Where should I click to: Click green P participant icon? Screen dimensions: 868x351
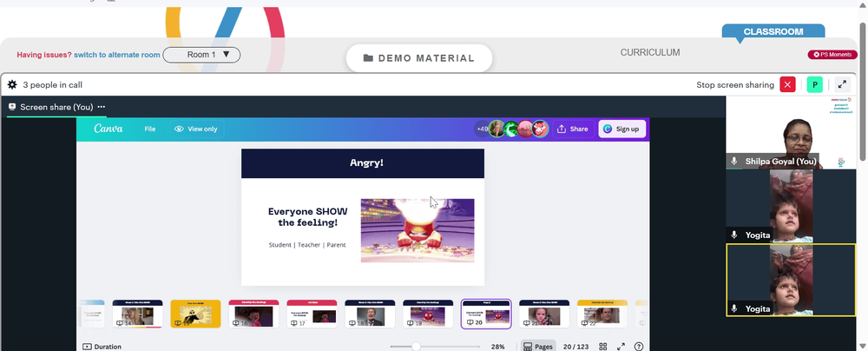814,85
